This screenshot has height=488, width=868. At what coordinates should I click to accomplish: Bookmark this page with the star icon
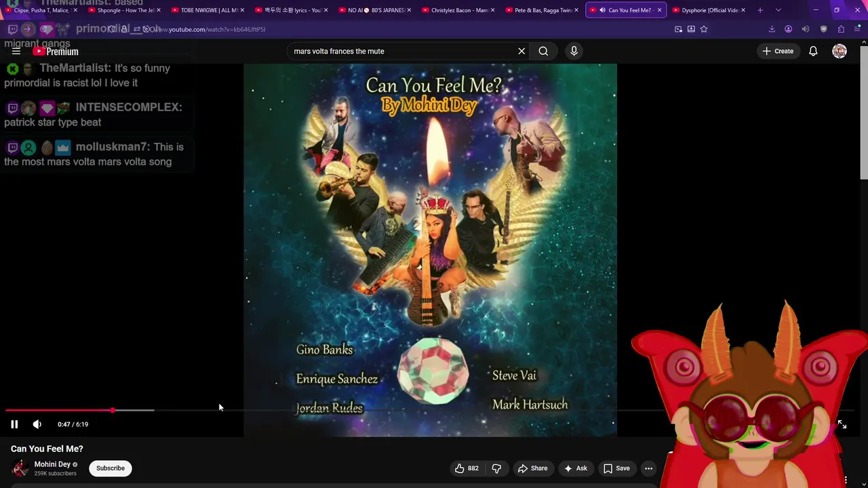click(x=704, y=29)
